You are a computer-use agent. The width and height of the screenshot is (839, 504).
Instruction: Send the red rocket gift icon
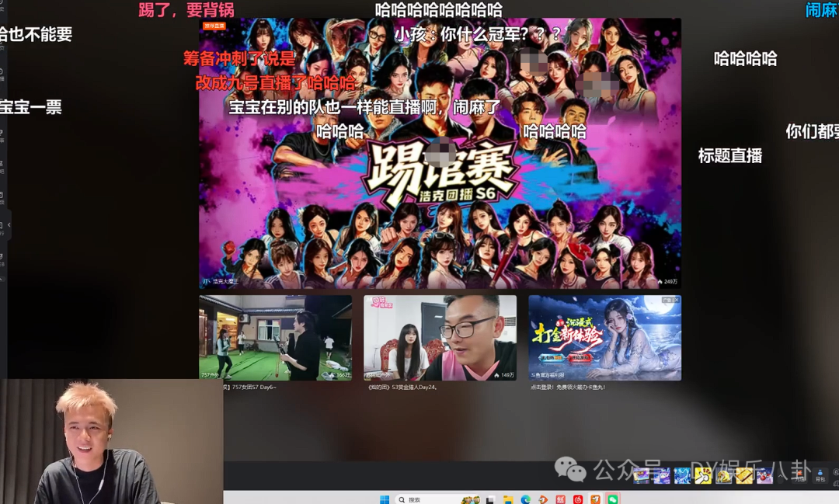[764, 475]
